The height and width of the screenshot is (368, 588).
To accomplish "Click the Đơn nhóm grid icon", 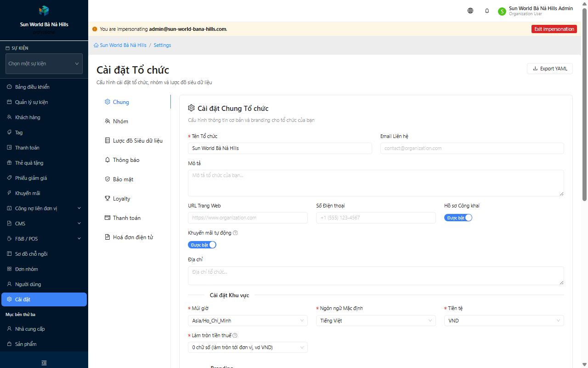I will tap(9, 269).
